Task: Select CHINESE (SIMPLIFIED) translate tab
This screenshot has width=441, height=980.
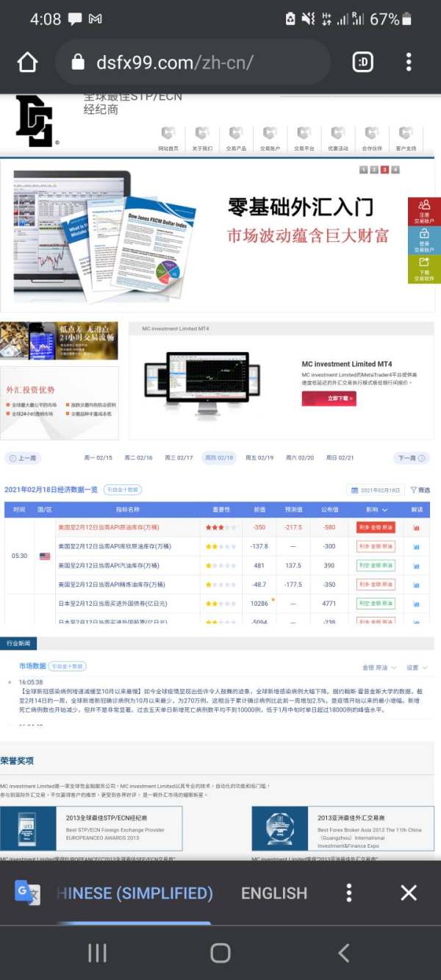Action: [x=135, y=893]
